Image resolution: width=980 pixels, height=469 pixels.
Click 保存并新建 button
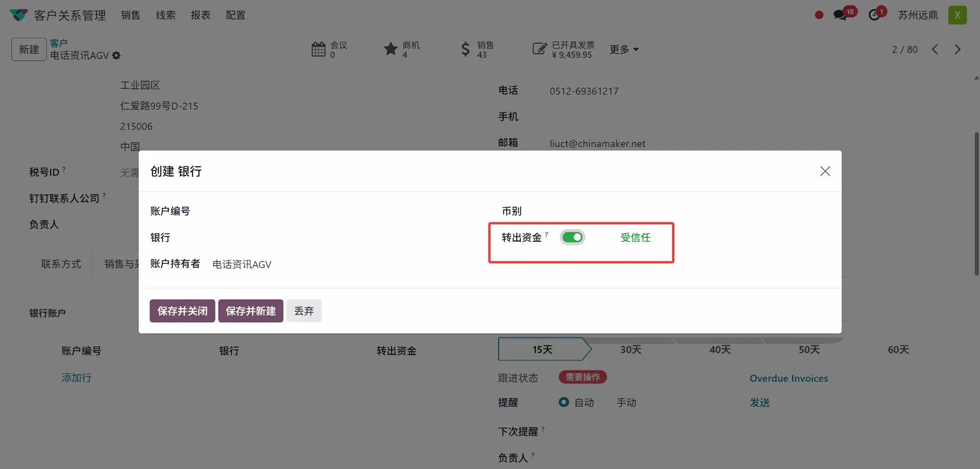coord(251,311)
